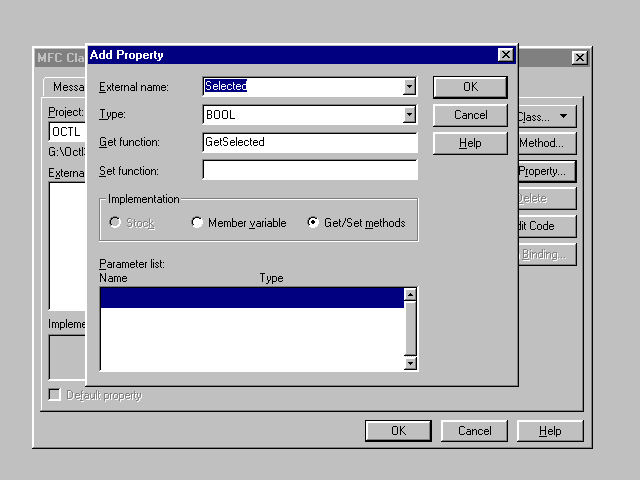Screen dimensions: 640x480
Task: Close the Add Property dialog
Action: pyautogui.click(x=505, y=55)
